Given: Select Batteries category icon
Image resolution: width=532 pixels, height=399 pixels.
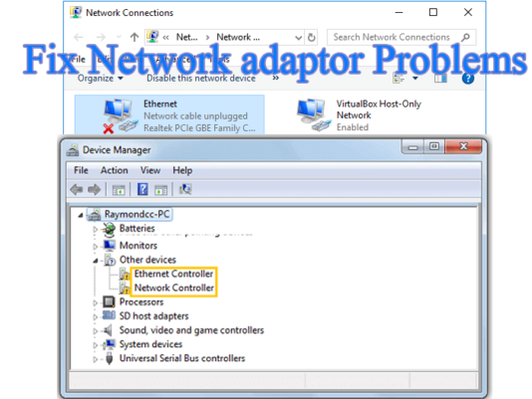Looking at the screenshot, I should pyautogui.click(x=110, y=230).
